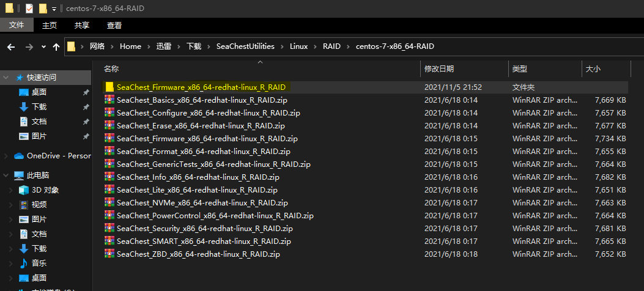Click the properties icon in title bar
The width and height of the screenshot is (644, 291).
click(x=29, y=9)
